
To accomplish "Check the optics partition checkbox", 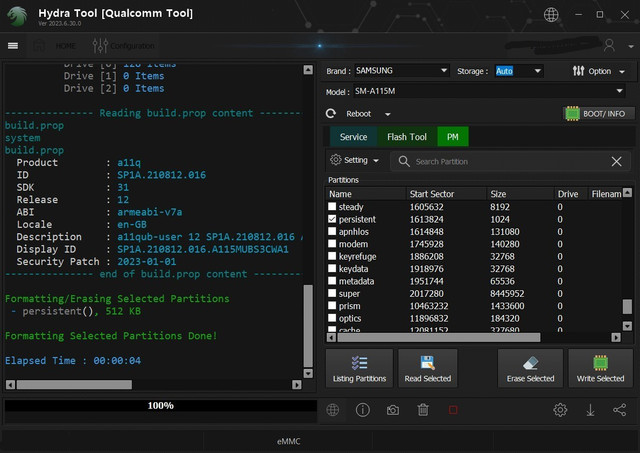I will point(332,318).
